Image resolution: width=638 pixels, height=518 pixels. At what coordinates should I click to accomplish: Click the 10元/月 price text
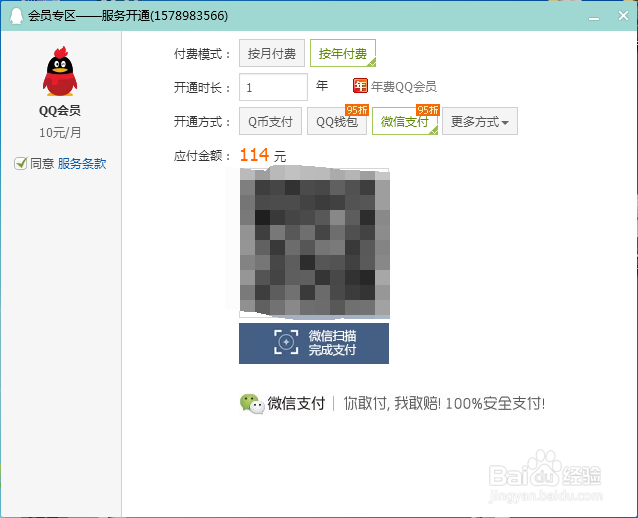point(60,133)
